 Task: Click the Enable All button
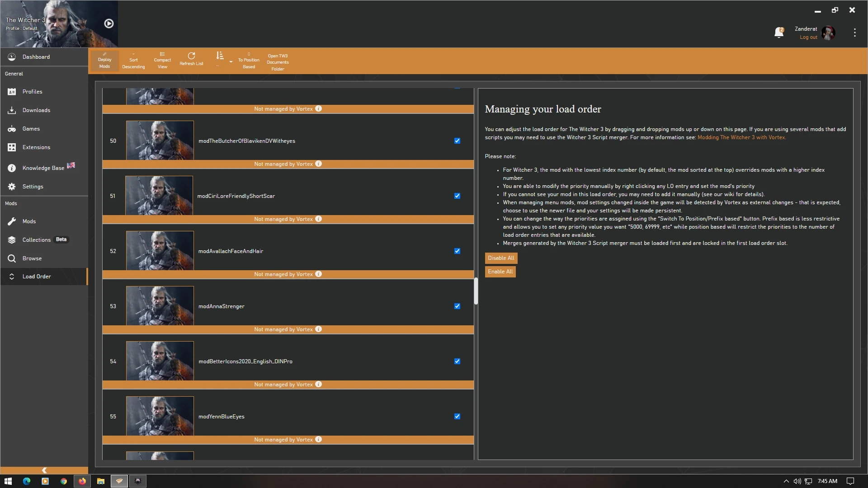coord(500,272)
